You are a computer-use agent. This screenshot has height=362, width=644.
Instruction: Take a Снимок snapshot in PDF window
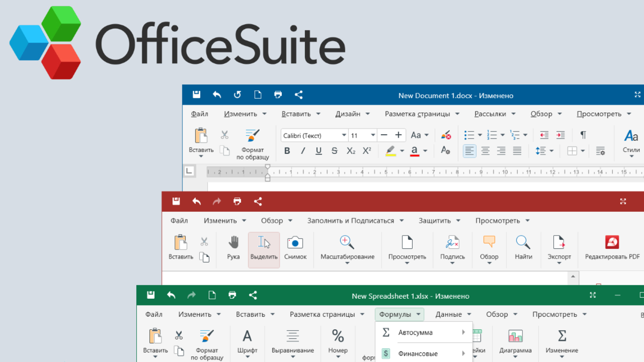295,248
